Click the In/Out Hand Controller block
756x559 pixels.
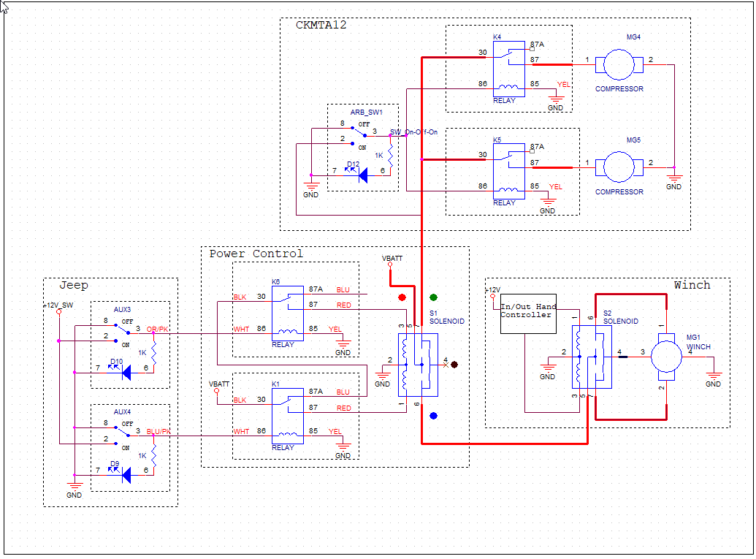[x=528, y=314]
